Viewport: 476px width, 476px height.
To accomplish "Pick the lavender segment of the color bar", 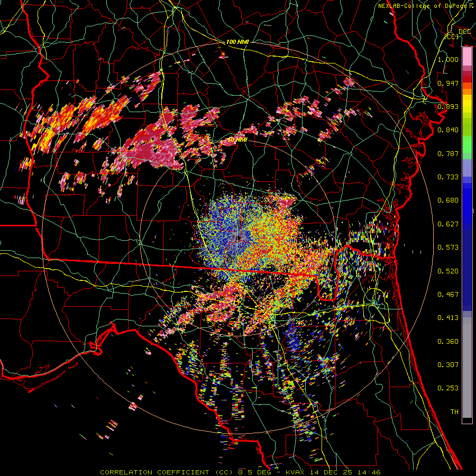I will click(x=467, y=168).
